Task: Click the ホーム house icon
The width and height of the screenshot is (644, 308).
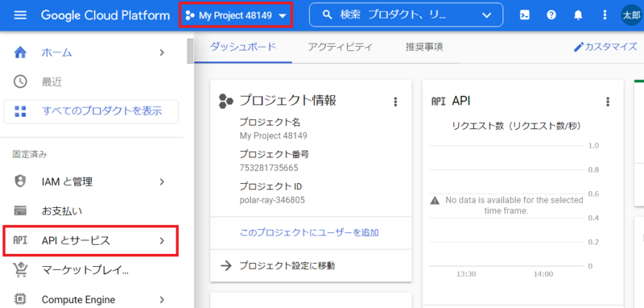Action: 20,52
